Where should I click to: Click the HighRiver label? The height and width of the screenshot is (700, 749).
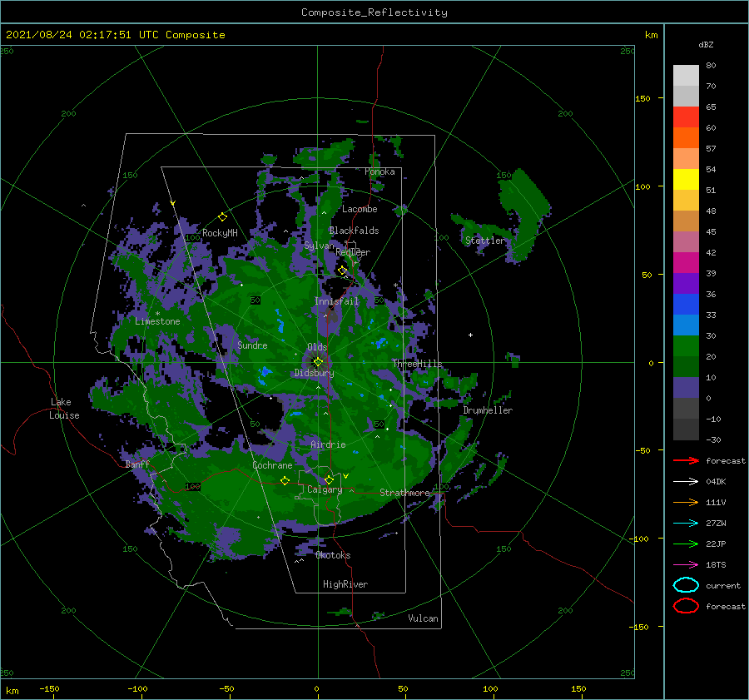pyautogui.click(x=345, y=584)
